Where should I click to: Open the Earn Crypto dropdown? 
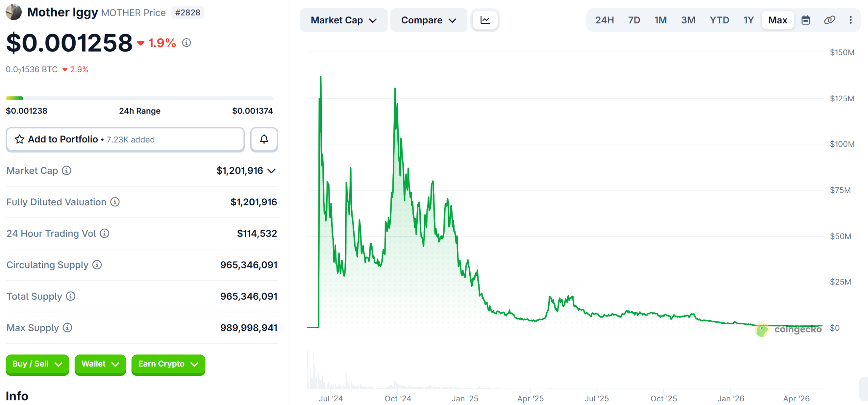[168, 364]
